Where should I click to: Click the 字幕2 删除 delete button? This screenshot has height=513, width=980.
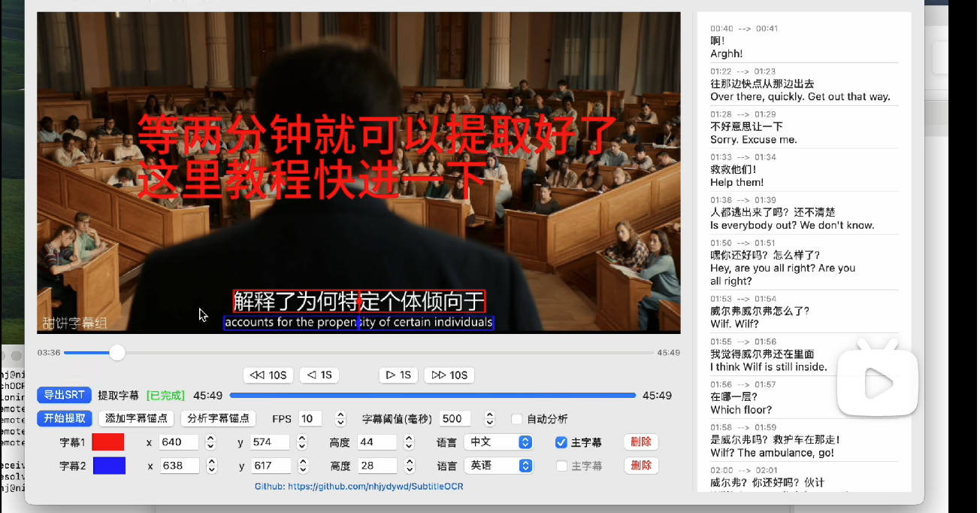click(641, 466)
